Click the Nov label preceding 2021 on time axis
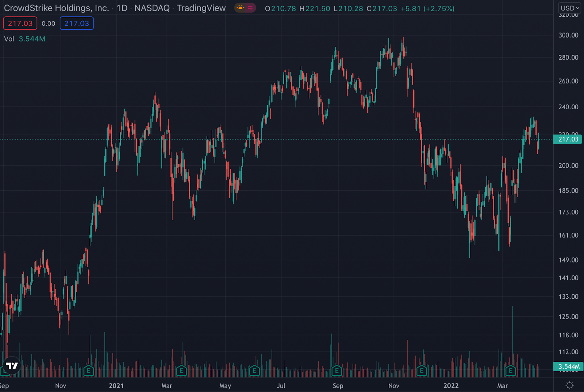Viewport: 584px width, 392px height. 61,385
